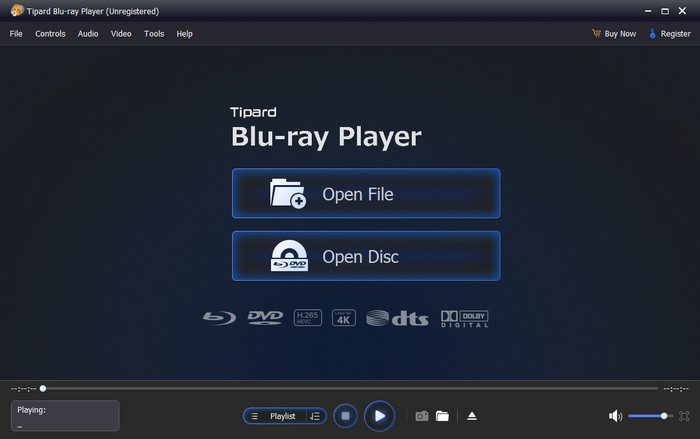The image size is (700, 439).
Task: Show the Playlist panel
Action: point(283,416)
